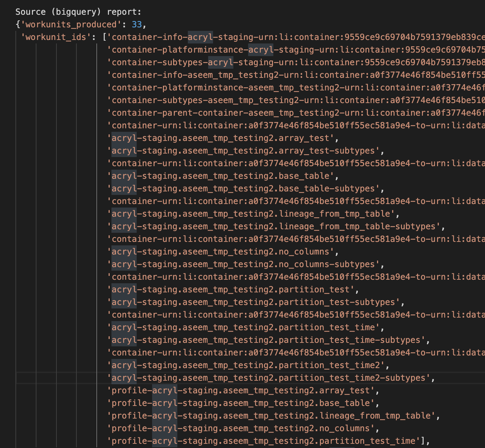The image size is (485, 448).
Task: Click the container-info-acryl-staging-urn line
Action: click(x=296, y=37)
